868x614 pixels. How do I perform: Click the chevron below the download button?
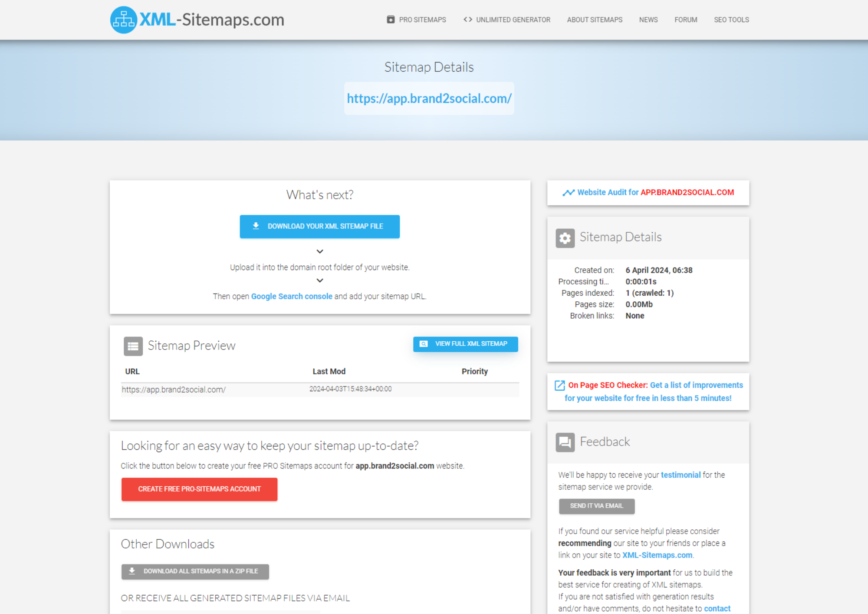320,251
